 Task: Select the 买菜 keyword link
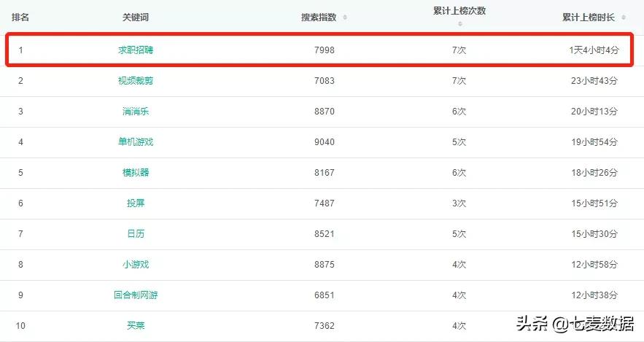(x=136, y=325)
